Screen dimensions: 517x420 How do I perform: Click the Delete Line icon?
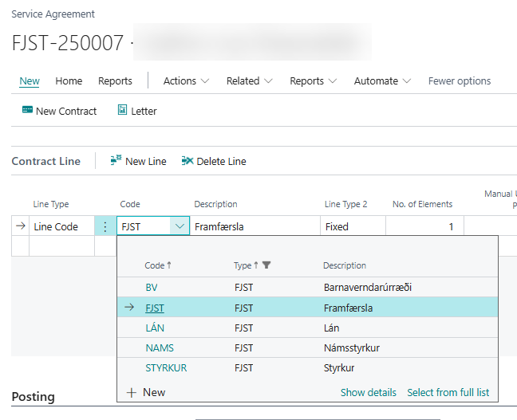[187, 161]
